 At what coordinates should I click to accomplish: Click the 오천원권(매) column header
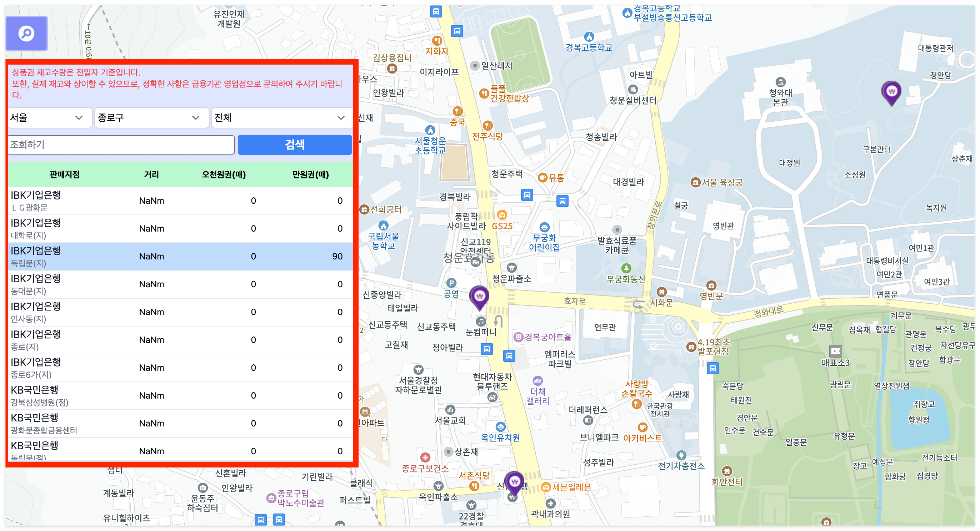(x=224, y=175)
